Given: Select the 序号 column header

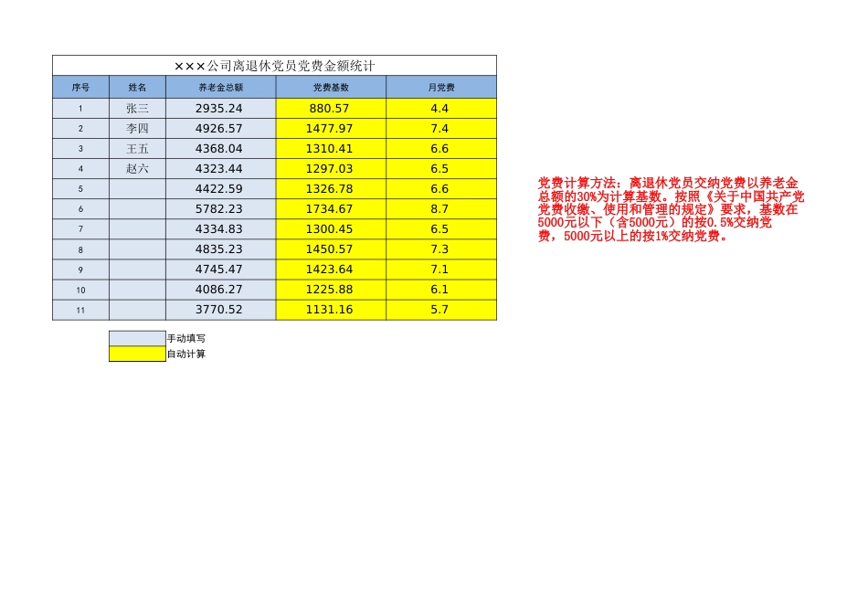Looking at the screenshot, I should tap(80, 87).
